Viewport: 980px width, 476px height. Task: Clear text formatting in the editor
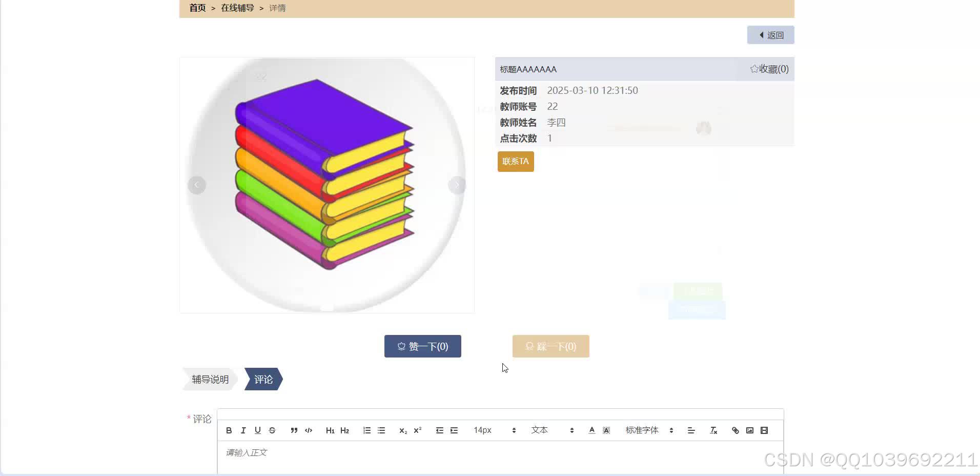click(713, 430)
